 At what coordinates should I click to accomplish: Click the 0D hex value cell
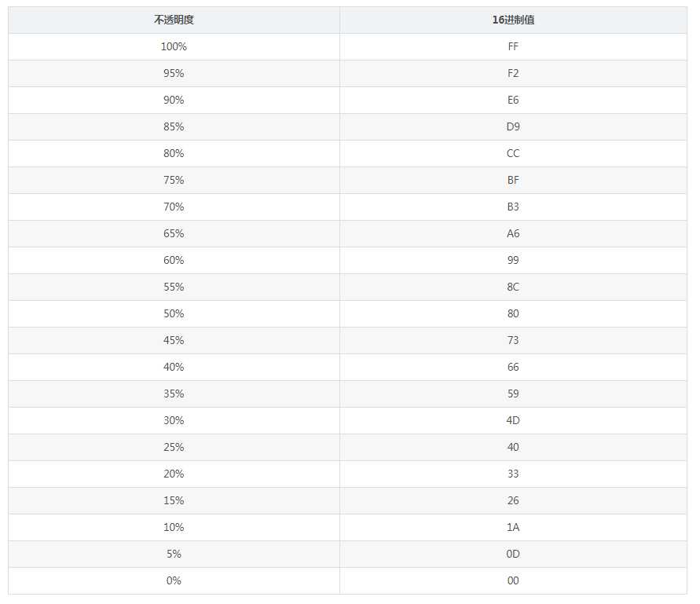pos(513,555)
